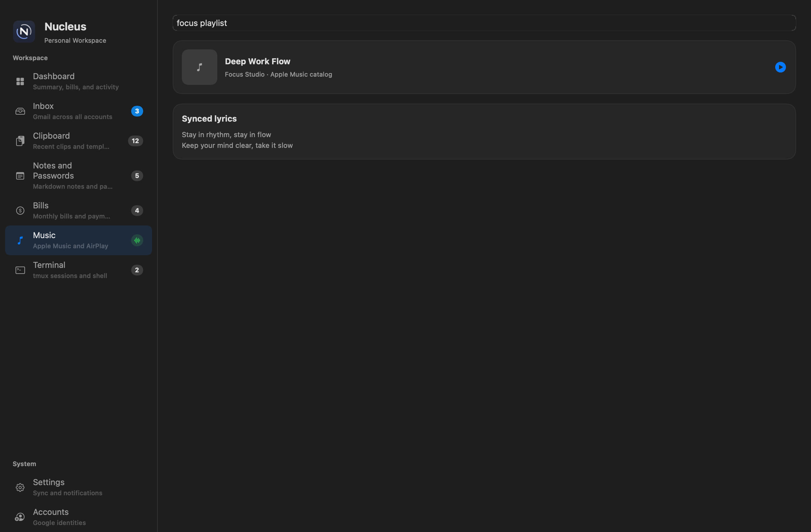Screen dimensions: 811x532
Task: Open the Dashboard section
Action: pos(78,81)
